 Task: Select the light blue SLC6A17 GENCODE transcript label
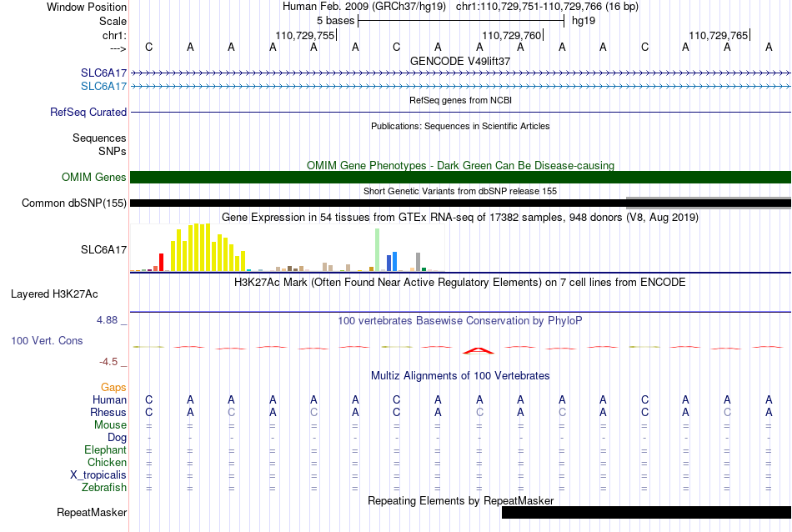103,87
